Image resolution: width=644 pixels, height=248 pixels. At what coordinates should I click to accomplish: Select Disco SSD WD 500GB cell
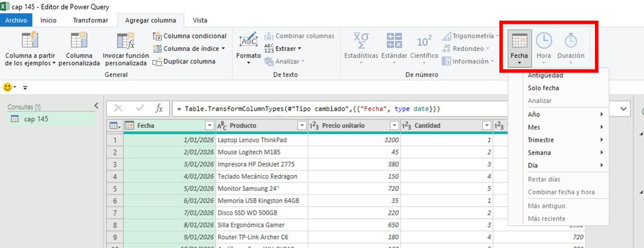tap(262, 213)
